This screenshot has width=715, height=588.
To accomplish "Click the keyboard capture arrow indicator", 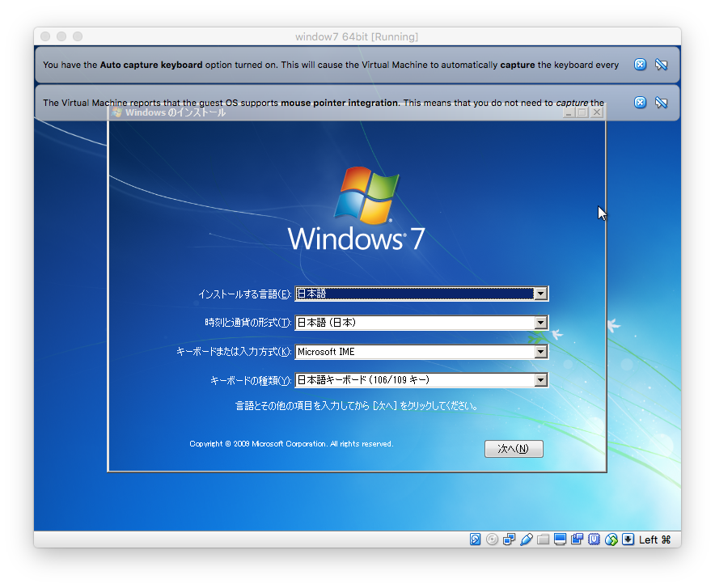I will [x=628, y=539].
